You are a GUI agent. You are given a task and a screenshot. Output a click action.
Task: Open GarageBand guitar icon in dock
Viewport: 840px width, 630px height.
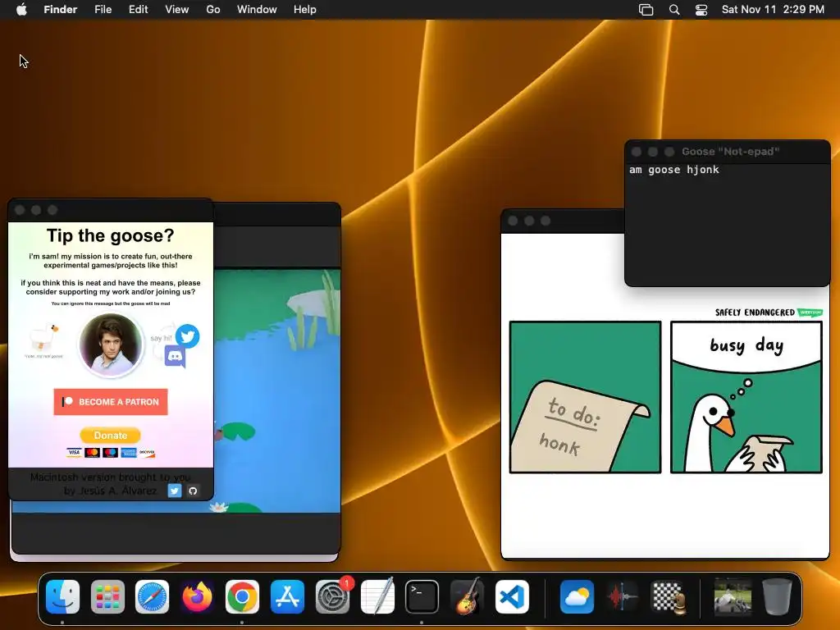467,596
